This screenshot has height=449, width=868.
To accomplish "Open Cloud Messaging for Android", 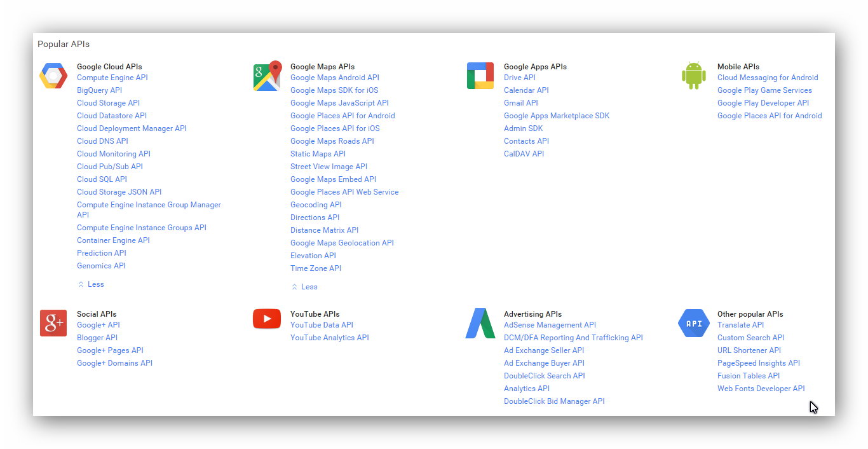I will pyautogui.click(x=768, y=78).
